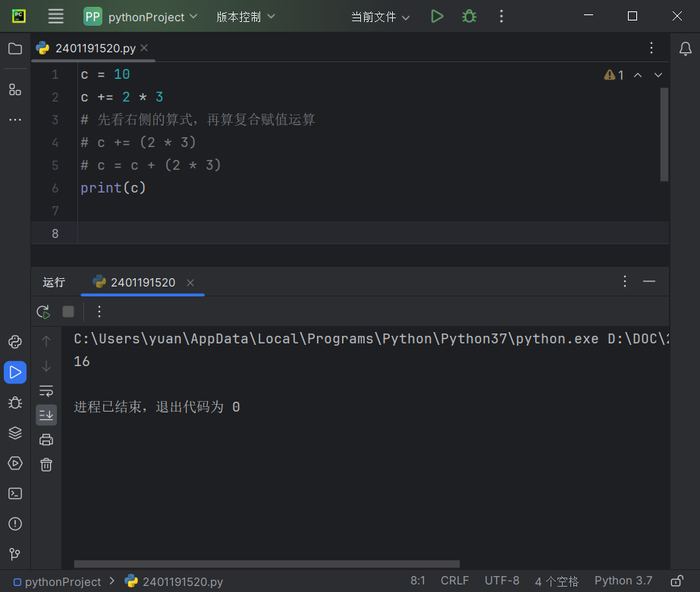Open the Python Console tool window
The height and width of the screenshot is (592, 700).
15,342
